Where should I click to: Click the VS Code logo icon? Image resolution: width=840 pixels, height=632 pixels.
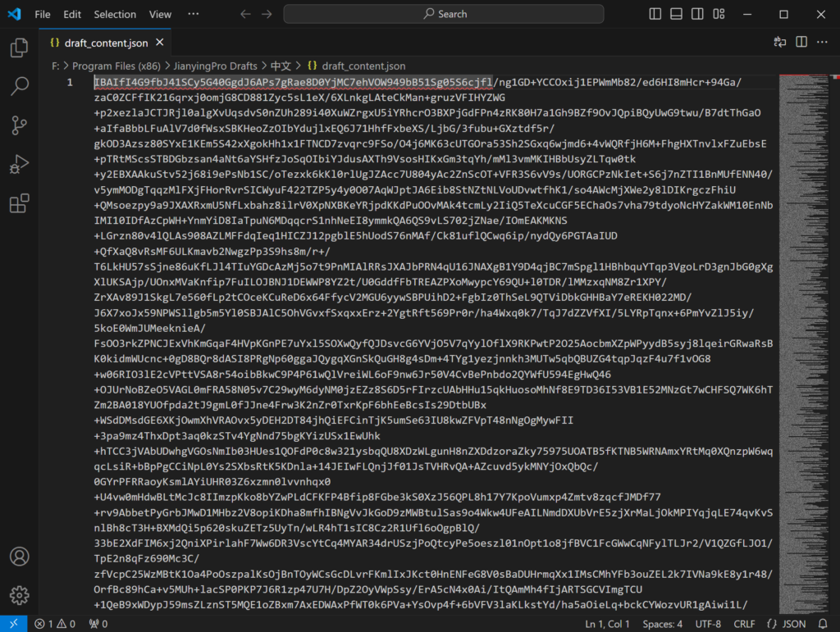click(15, 14)
